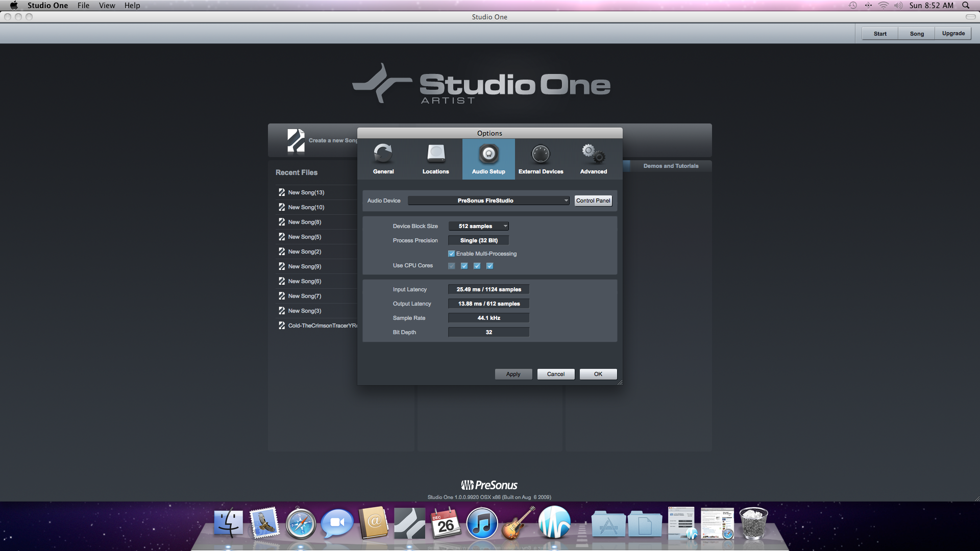Image resolution: width=980 pixels, height=551 pixels.
Task: Click the song icon beside New Song(6)
Action: [x=282, y=281]
